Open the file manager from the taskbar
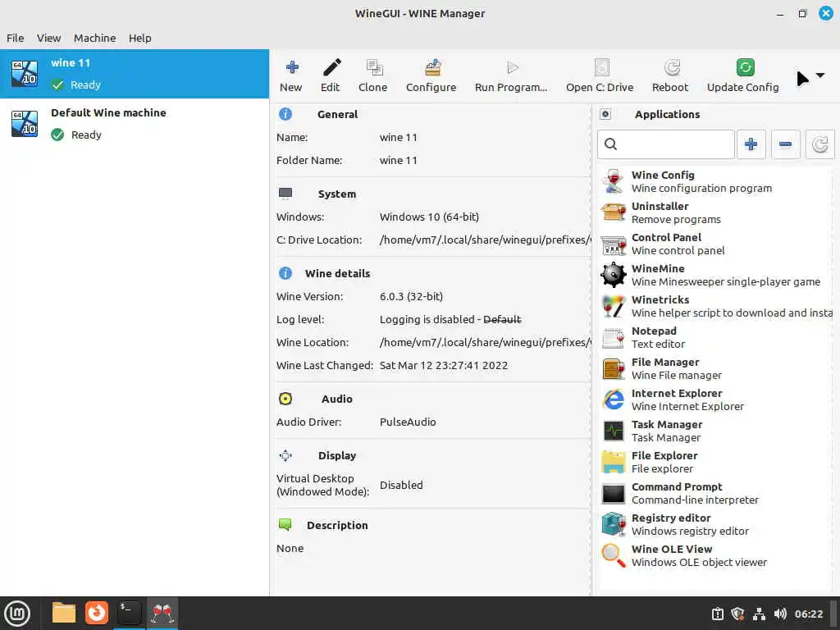 64,613
